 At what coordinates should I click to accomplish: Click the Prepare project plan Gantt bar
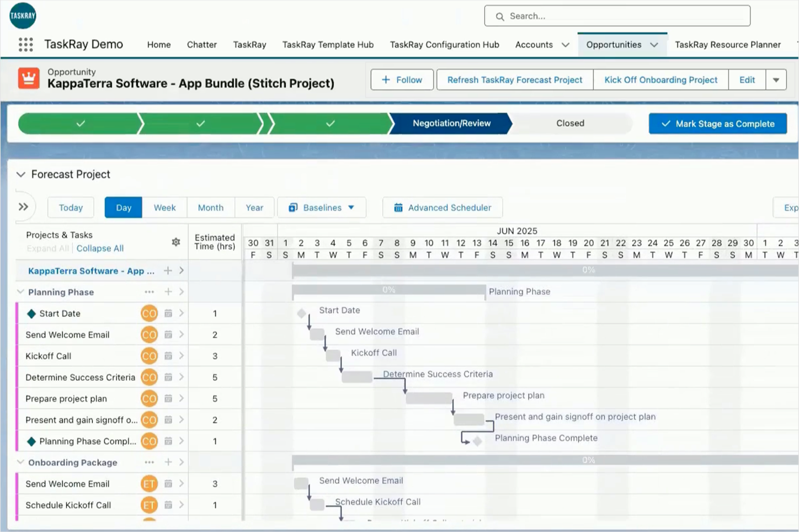[x=429, y=398]
